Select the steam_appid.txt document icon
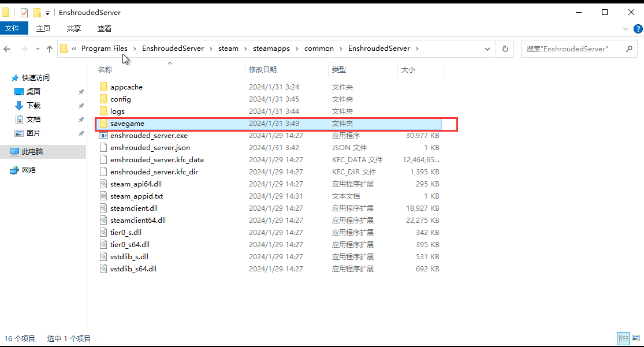This screenshot has width=644, height=347. [103, 196]
